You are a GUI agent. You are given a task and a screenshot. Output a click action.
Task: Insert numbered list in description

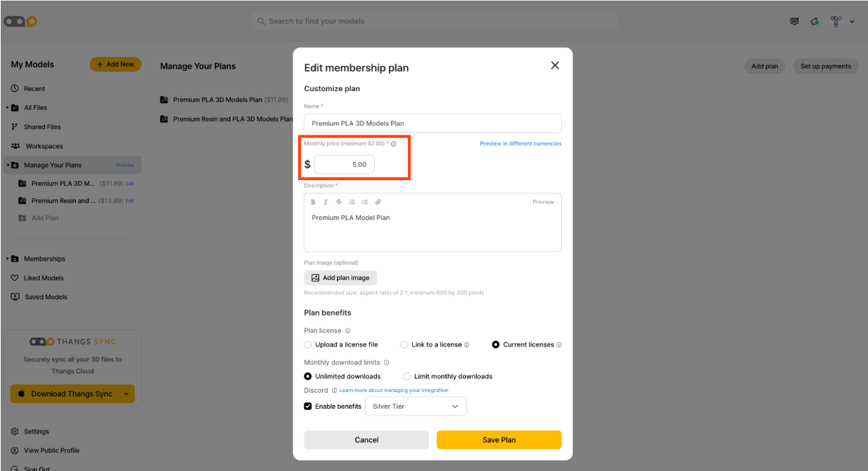(365, 202)
